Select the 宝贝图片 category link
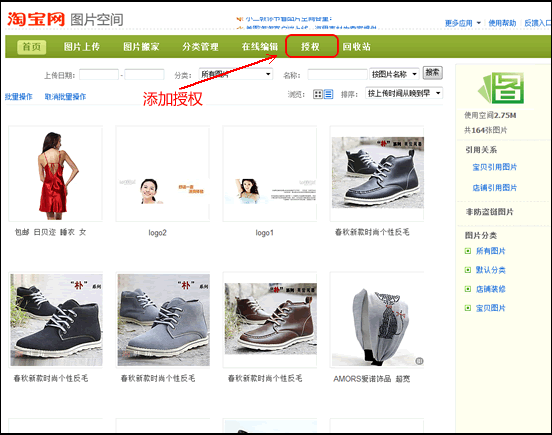Screen dimensions: 552x435 coord(490,308)
